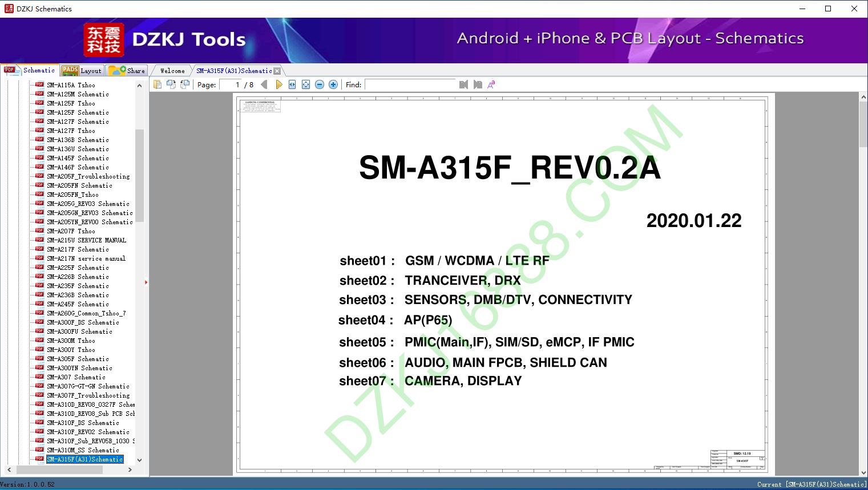Go to the next page
Viewport: 868px width, 490px height.
tap(278, 84)
